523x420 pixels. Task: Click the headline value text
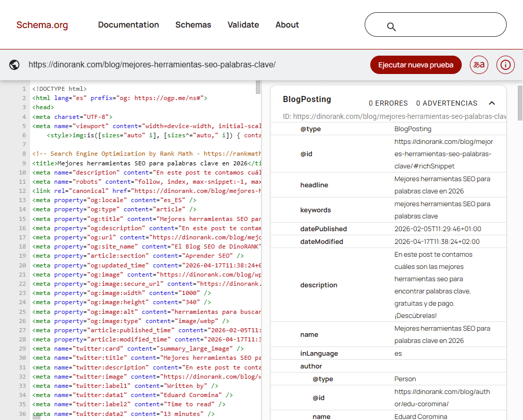click(x=442, y=185)
